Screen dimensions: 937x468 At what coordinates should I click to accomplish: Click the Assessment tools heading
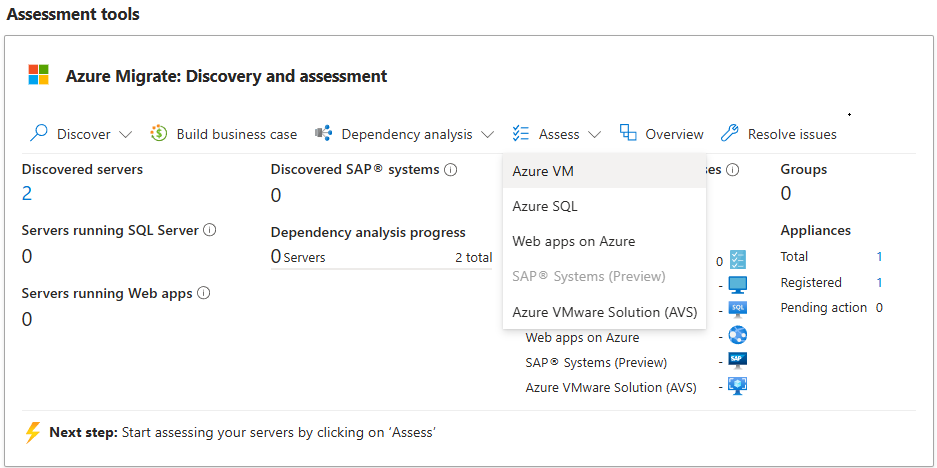tap(73, 14)
